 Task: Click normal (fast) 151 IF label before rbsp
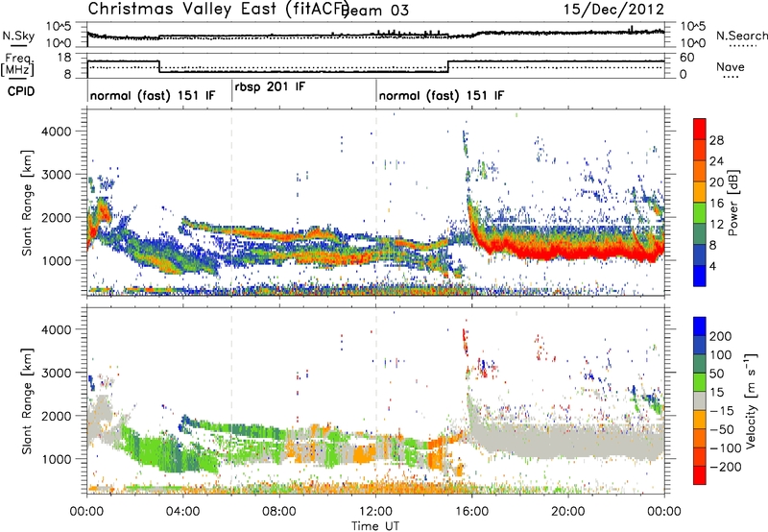(x=153, y=95)
